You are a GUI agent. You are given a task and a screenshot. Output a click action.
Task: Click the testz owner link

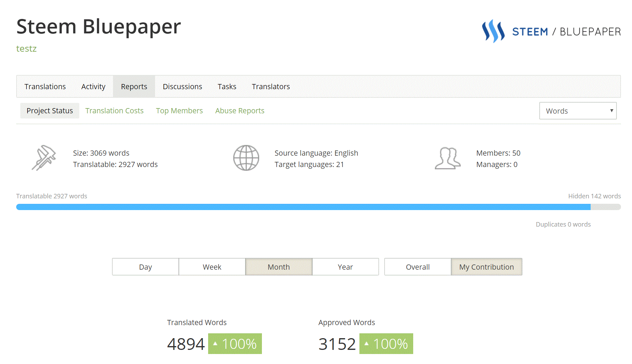tap(27, 49)
